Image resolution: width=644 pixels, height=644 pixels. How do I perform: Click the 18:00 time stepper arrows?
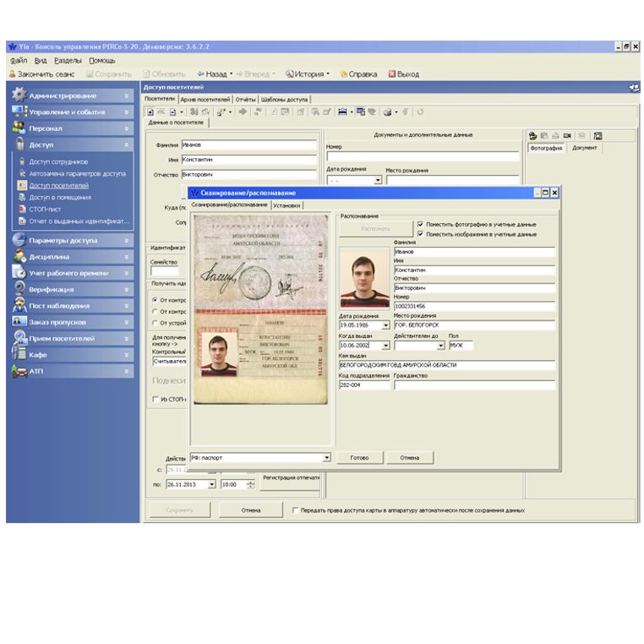click(x=250, y=484)
